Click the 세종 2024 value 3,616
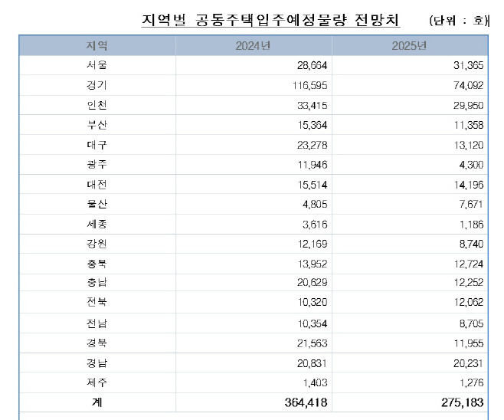Image resolution: width=504 pixels, height=420 pixels. tap(315, 224)
